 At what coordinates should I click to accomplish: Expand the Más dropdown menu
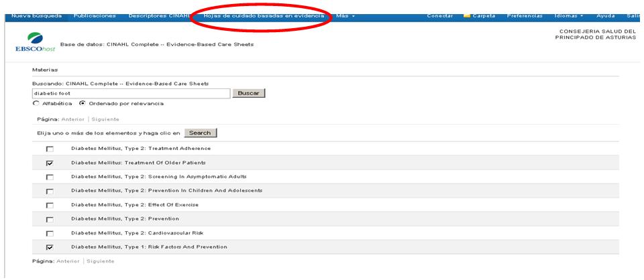coord(345,15)
